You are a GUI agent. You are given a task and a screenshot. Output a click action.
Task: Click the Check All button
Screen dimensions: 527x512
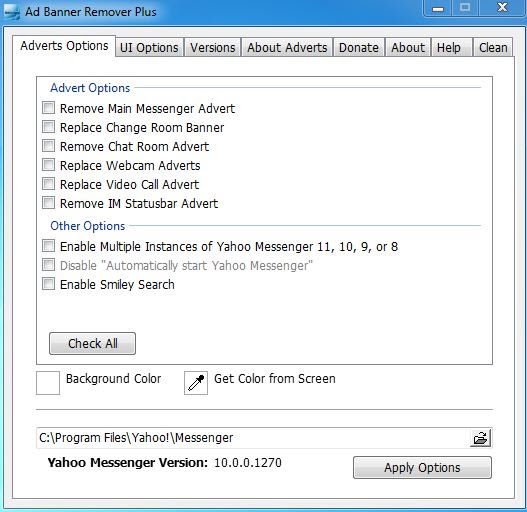coord(92,344)
